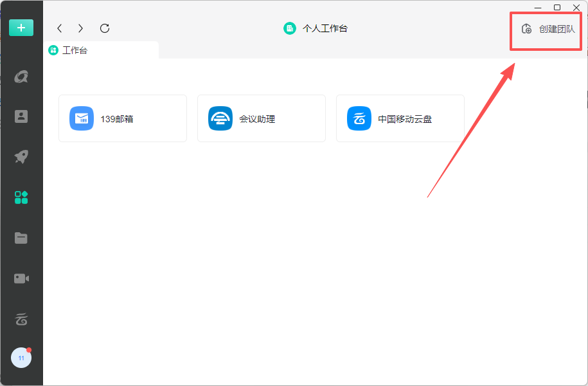Click the green building icon beside 个人工作台
The height and width of the screenshot is (386, 588).
[289, 28]
